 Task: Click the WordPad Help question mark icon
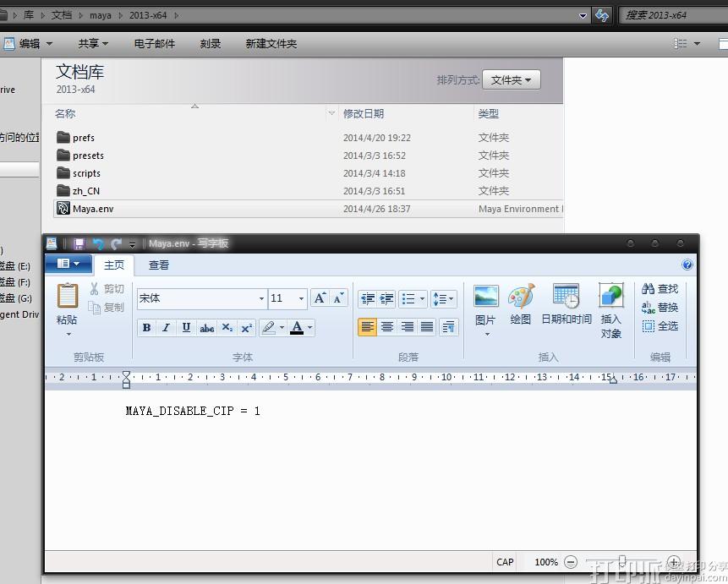687,265
